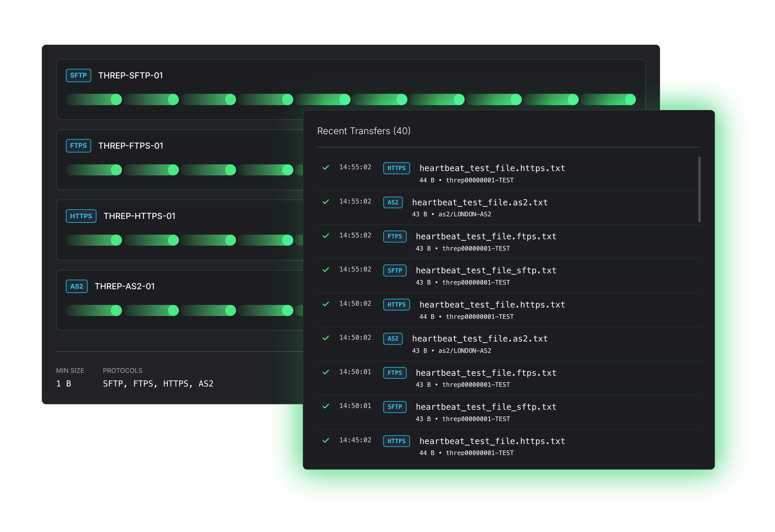Screen dimensions: 775x532
Task: Click the AS2 tag on the 14:55:02 transfer
Action: 393,202
